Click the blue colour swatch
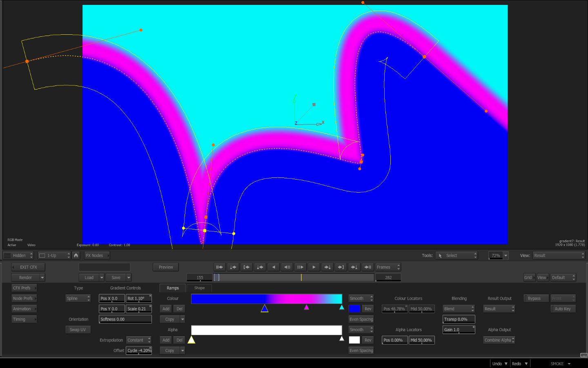The width and height of the screenshot is (588, 368). click(354, 309)
